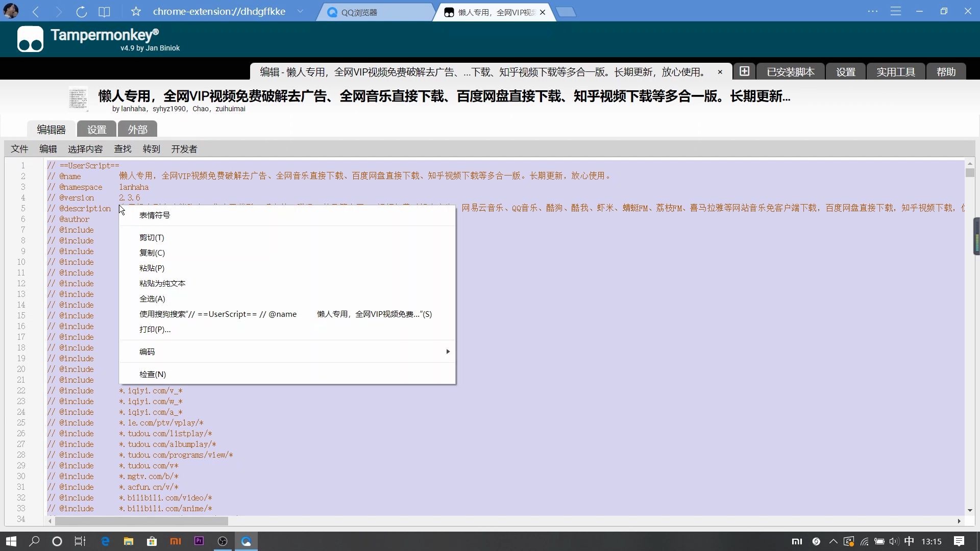980x551 pixels.
Task: Click the user avatar in title bar
Action: (x=11, y=11)
